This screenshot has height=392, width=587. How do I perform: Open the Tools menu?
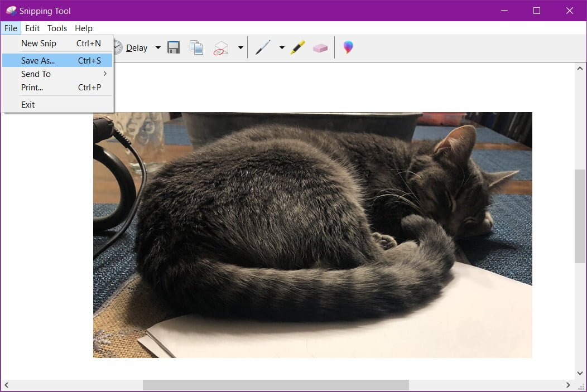coord(57,28)
